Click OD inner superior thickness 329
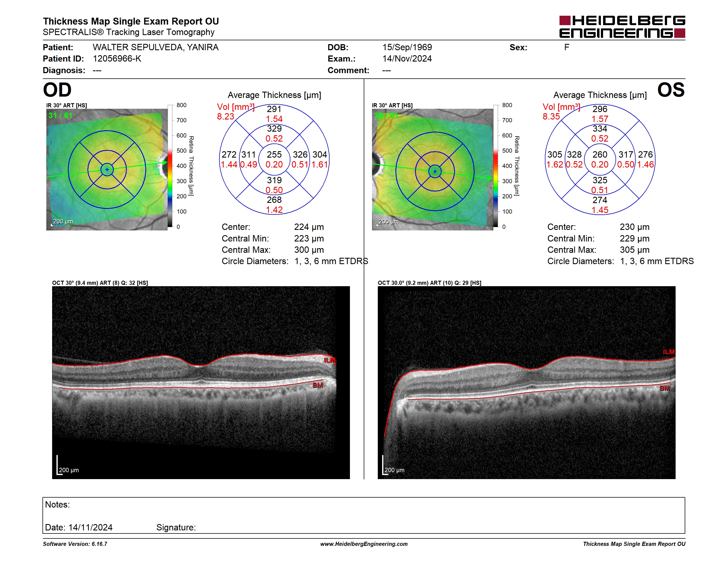728x563 pixels. tap(274, 129)
